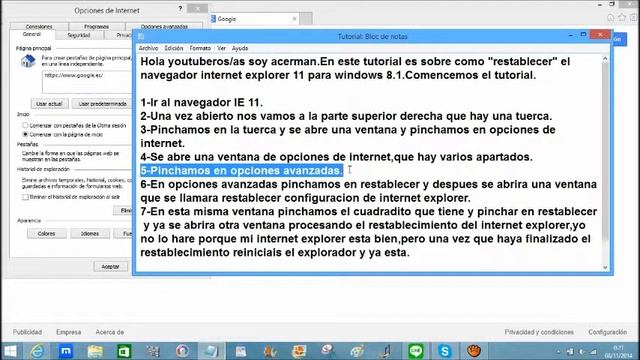Click the Notepad title bar document icon
Screen dimensions: 640x360
click(x=141, y=36)
